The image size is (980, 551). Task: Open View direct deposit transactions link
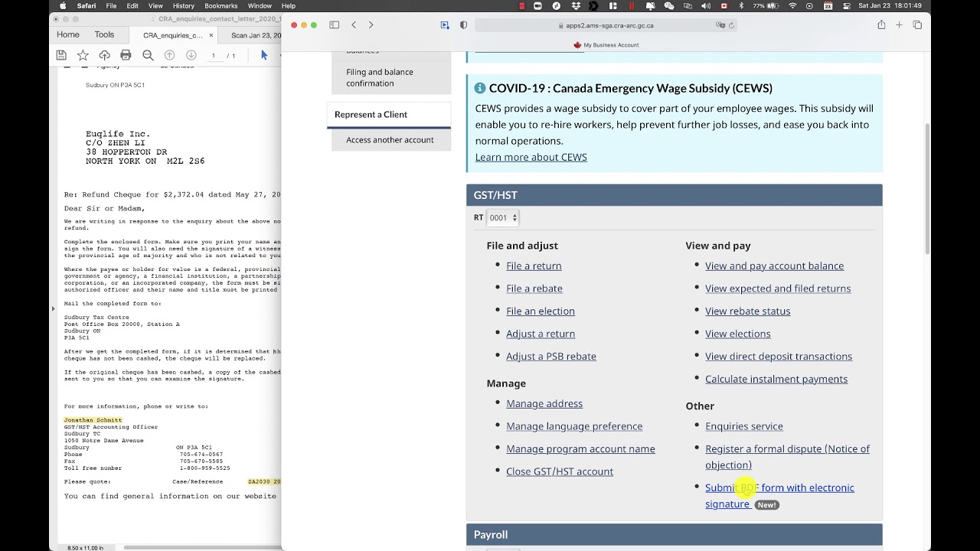click(779, 357)
